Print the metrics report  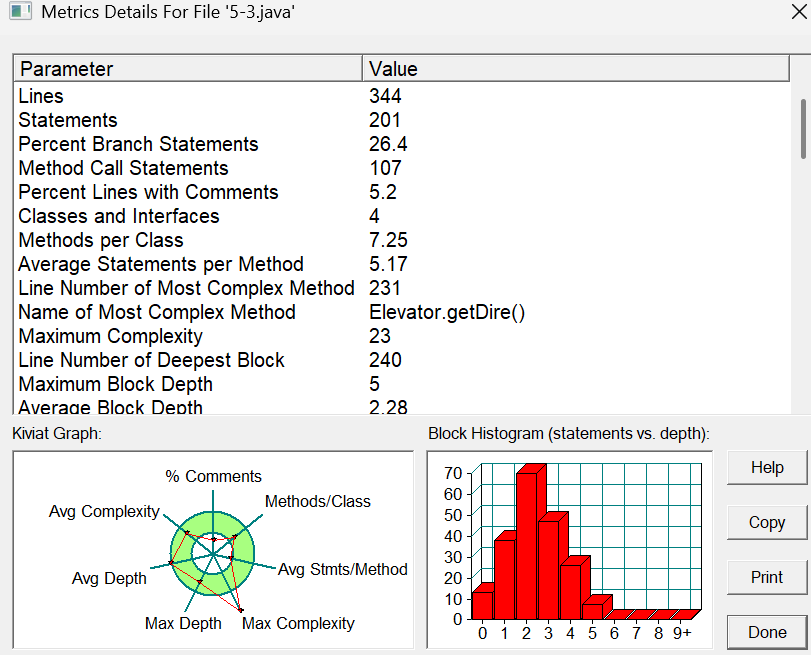pyautogui.click(x=767, y=577)
